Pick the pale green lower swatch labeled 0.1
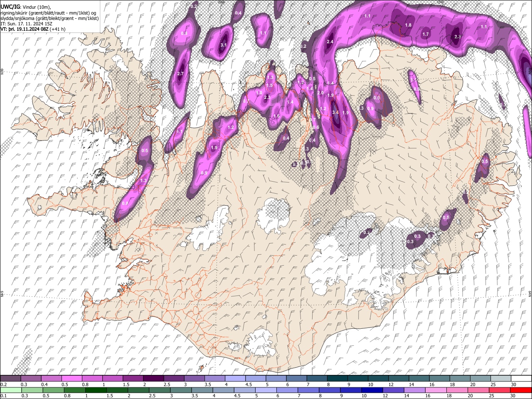This screenshot has width=532, height=399. [x=11, y=390]
